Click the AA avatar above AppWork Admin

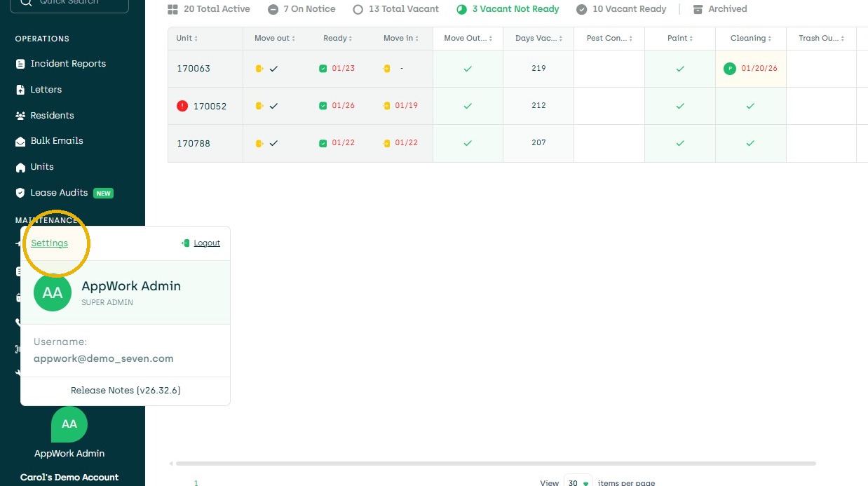tap(69, 424)
